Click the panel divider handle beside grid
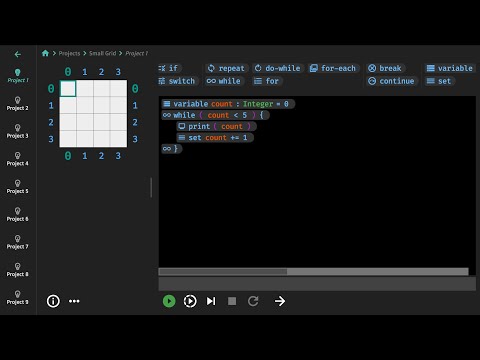Screen dimensions: 480x360 pyautogui.click(x=151, y=187)
